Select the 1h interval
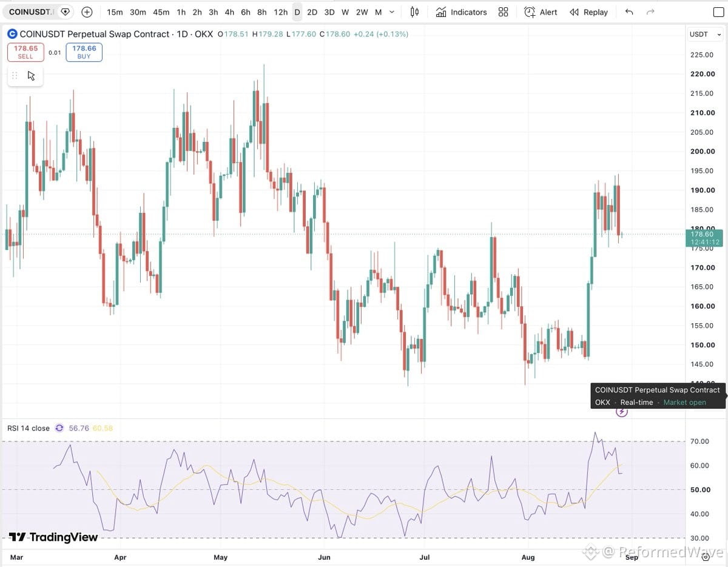 point(181,12)
